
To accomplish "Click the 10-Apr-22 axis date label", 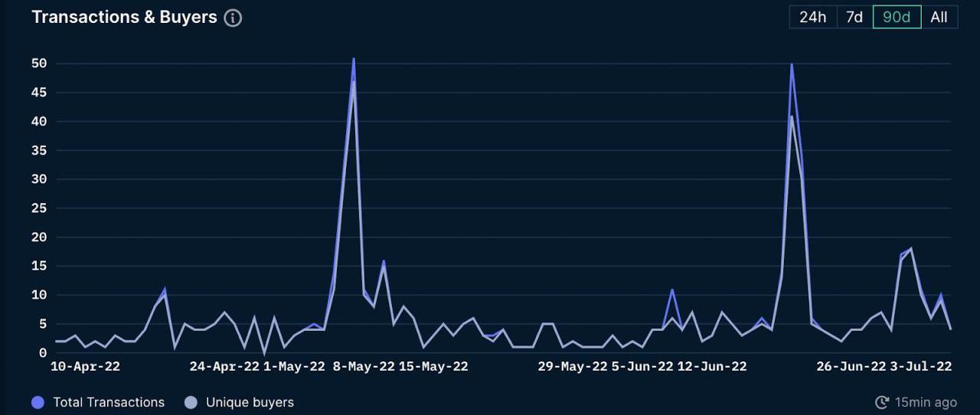I will tap(85, 367).
